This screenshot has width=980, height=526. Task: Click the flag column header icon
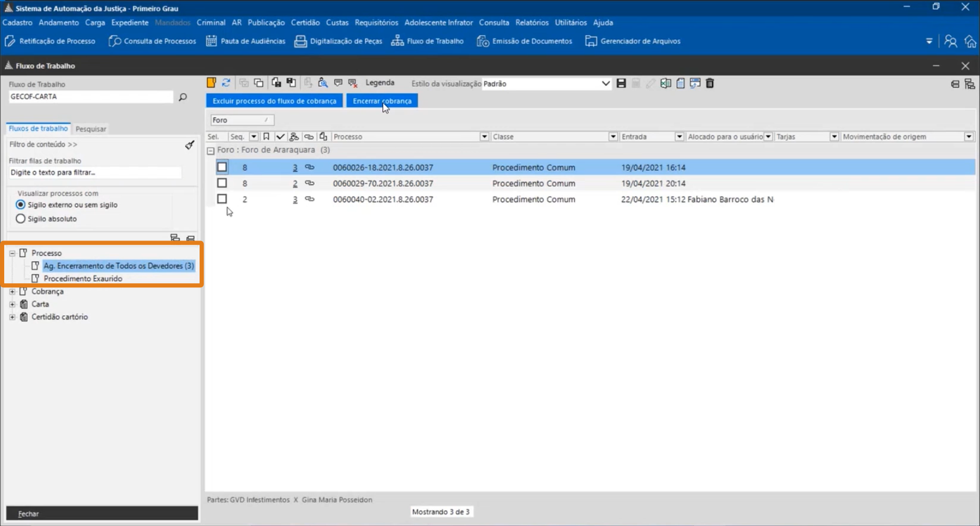pyautogui.click(x=266, y=137)
